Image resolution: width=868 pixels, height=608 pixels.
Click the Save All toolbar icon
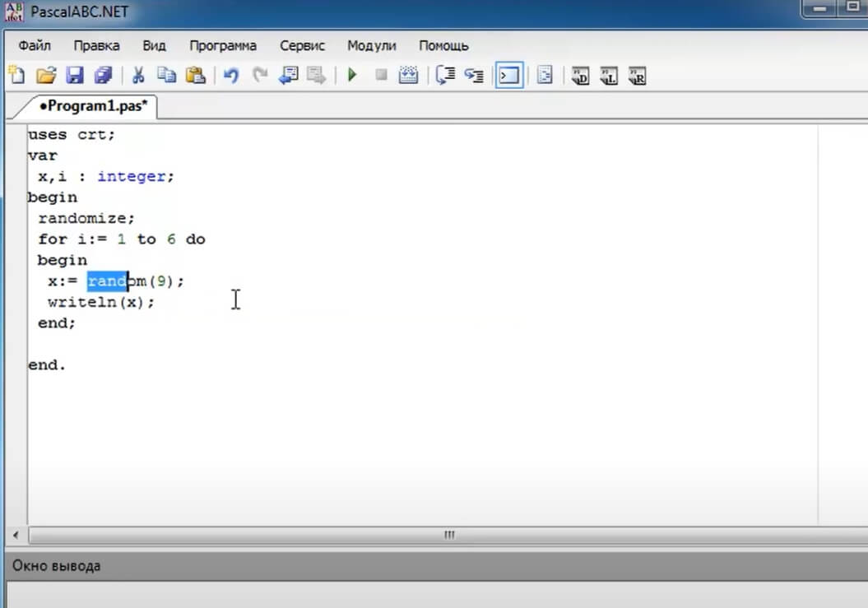coord(103,76)
